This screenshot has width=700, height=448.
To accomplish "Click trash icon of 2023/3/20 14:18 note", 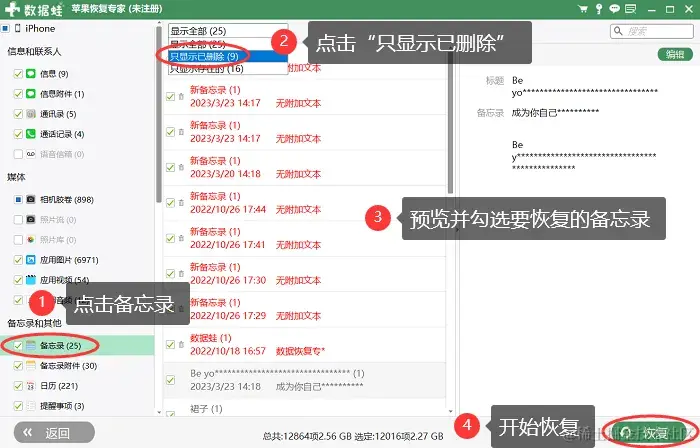I will pyautogui.click(x=181, y=167).
